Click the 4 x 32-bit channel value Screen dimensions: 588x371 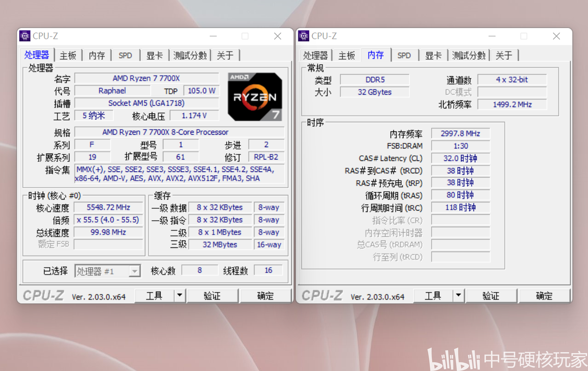[512, 80]
